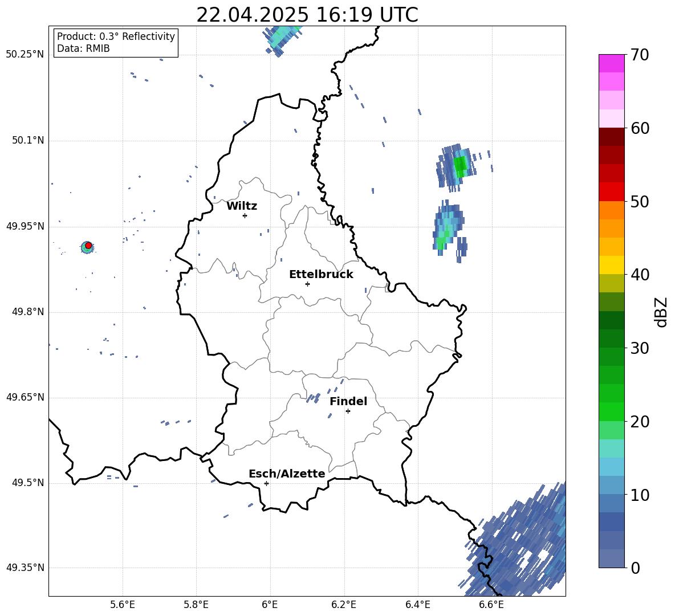Click the 50.25°N latitude label
675x616 pixels.
tap(25, 55)
